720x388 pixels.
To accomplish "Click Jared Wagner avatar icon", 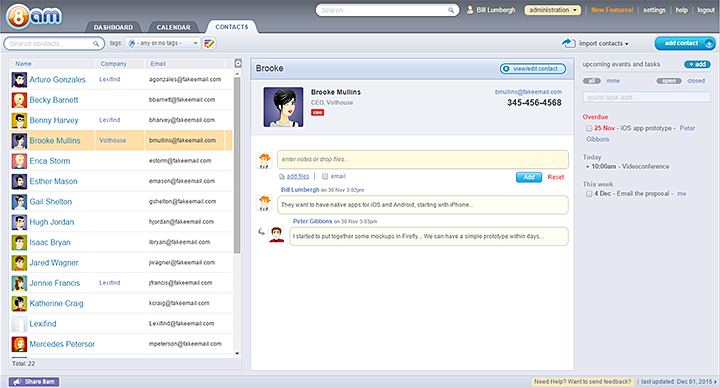I will point(19,263).
